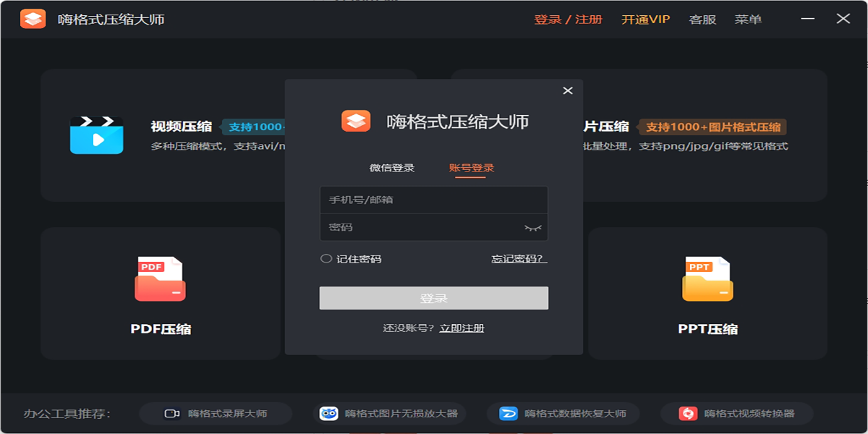This screenshot has height=434, width=868.
Task: Open 嗨格式视频转换器 converter tool
Action: [x=736, y=414]
